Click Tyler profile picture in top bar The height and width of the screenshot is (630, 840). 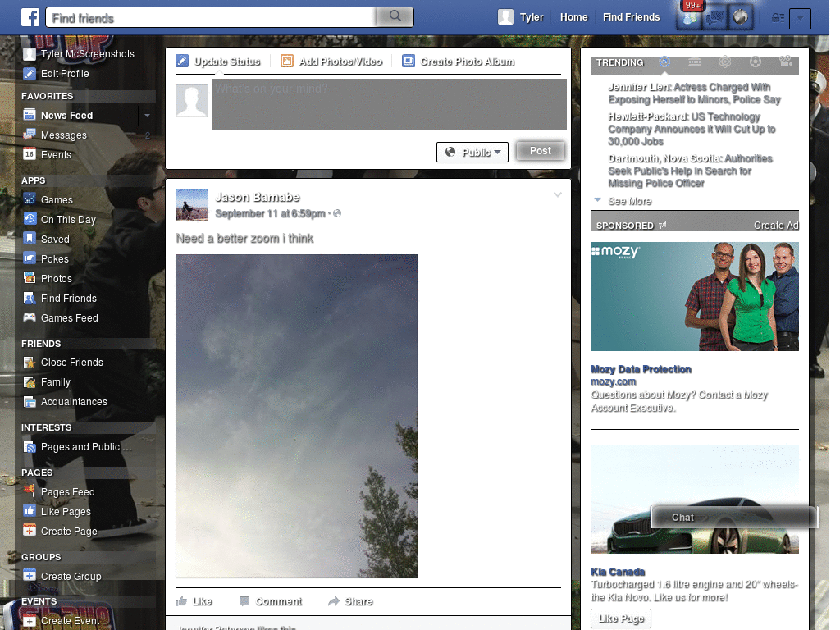pos(505,17)
